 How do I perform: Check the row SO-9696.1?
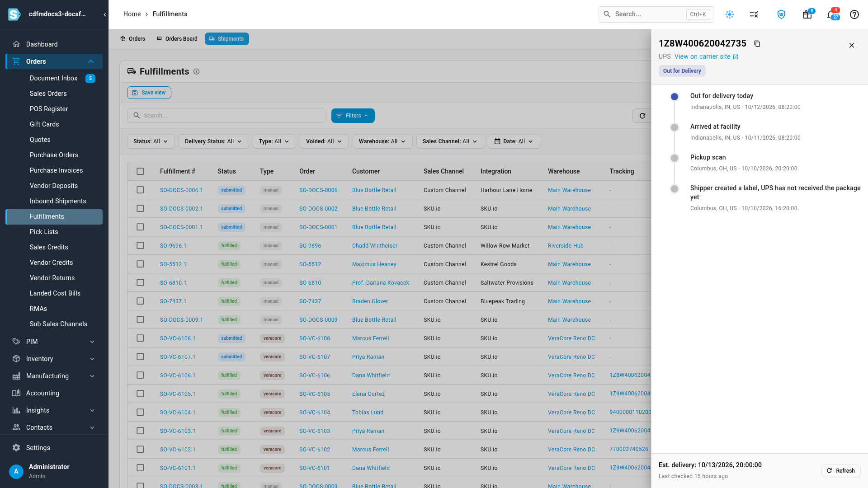click(x=140, y=245)
